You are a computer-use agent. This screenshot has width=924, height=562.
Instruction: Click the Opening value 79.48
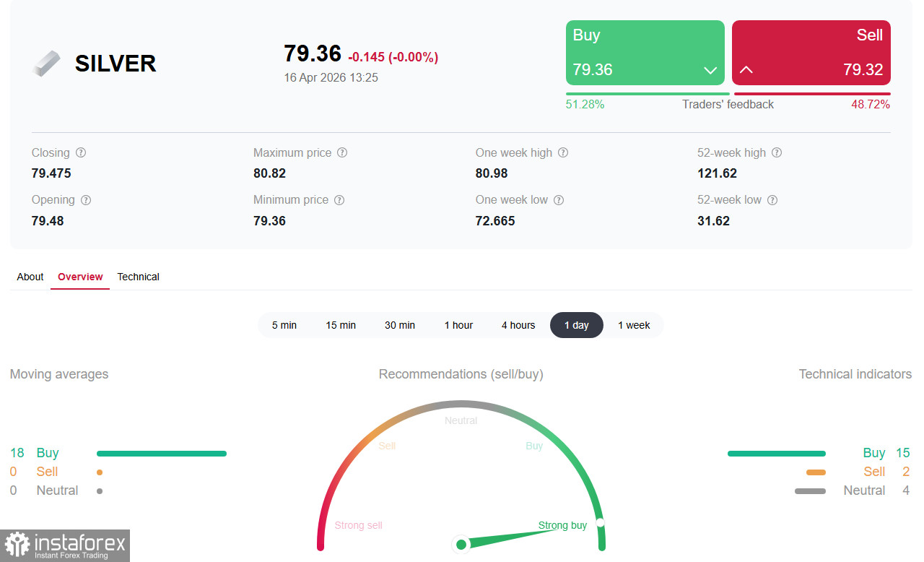pos(48,221)
